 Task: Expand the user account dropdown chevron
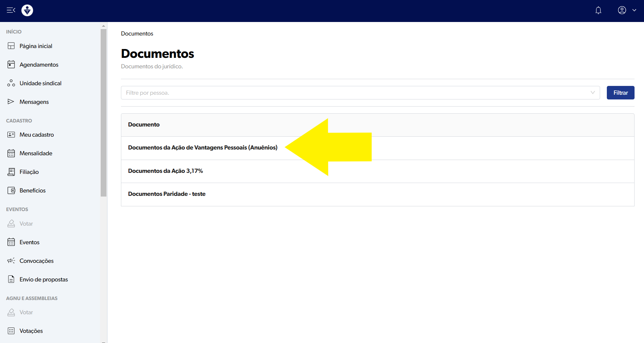point(634,10)
